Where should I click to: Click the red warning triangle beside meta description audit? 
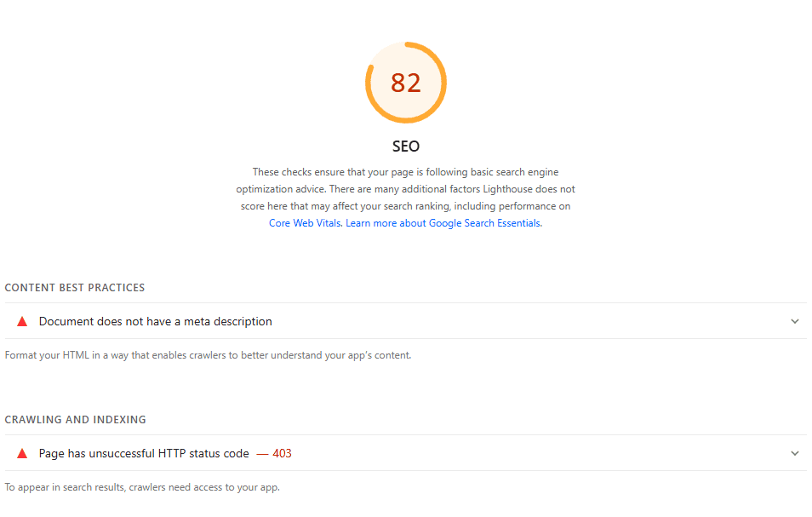[x=22, y=321]
